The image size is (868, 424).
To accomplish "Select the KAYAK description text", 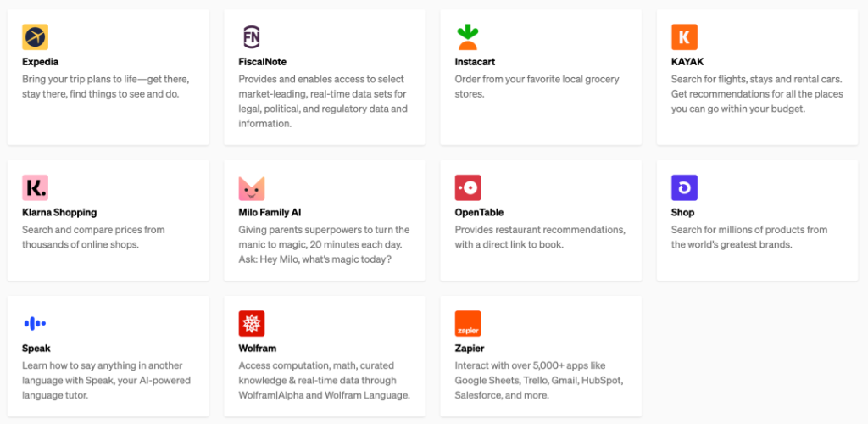I will 756,94.
